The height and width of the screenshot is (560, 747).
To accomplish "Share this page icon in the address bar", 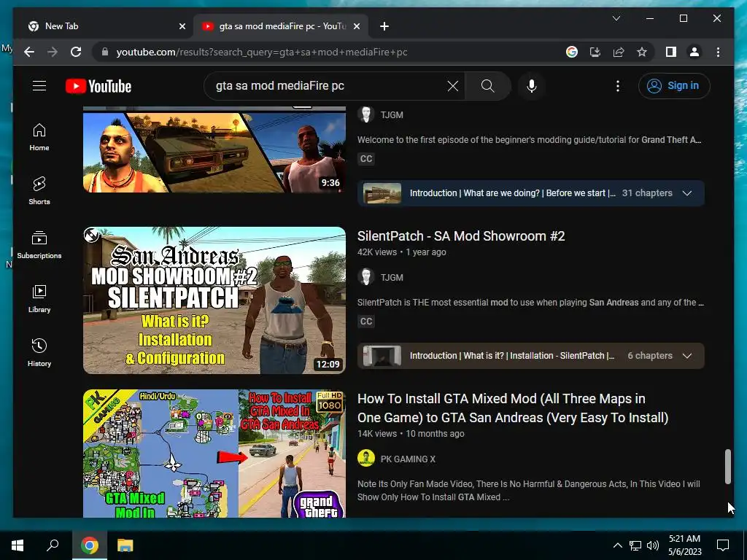I will [x=619, y=52].
